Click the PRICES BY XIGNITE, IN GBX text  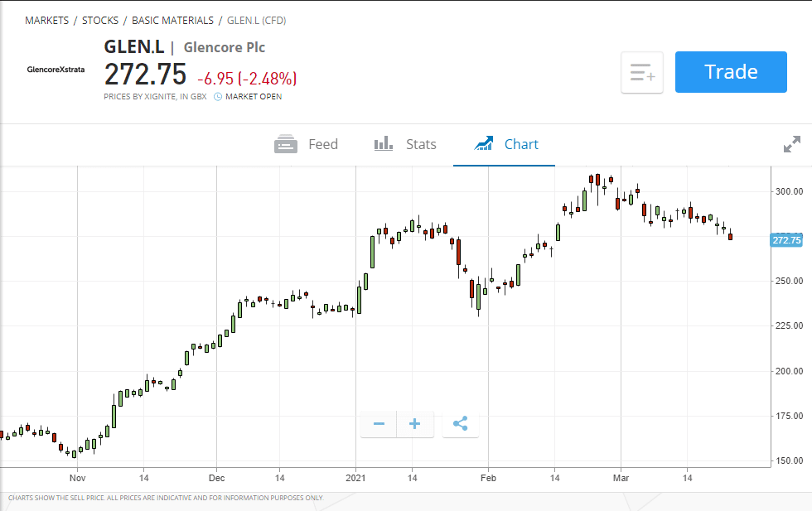155,97
